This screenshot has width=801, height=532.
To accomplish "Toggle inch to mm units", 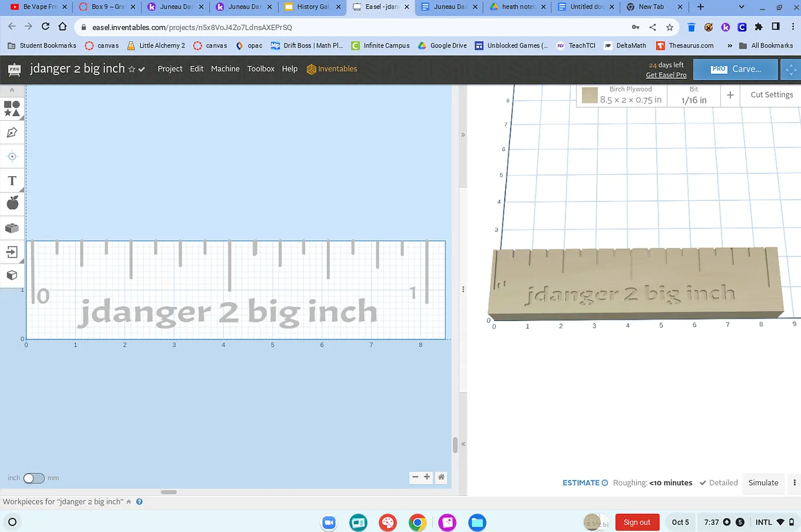I will 33,478.
